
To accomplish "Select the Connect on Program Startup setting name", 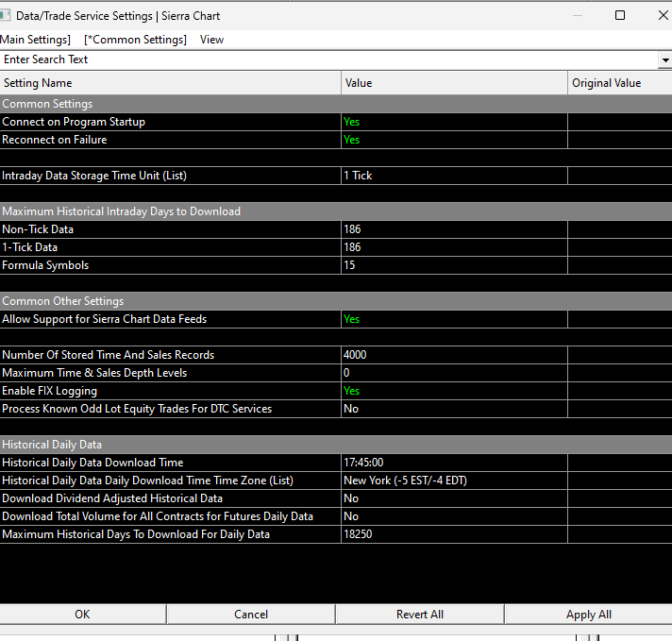I will [170, 122].
